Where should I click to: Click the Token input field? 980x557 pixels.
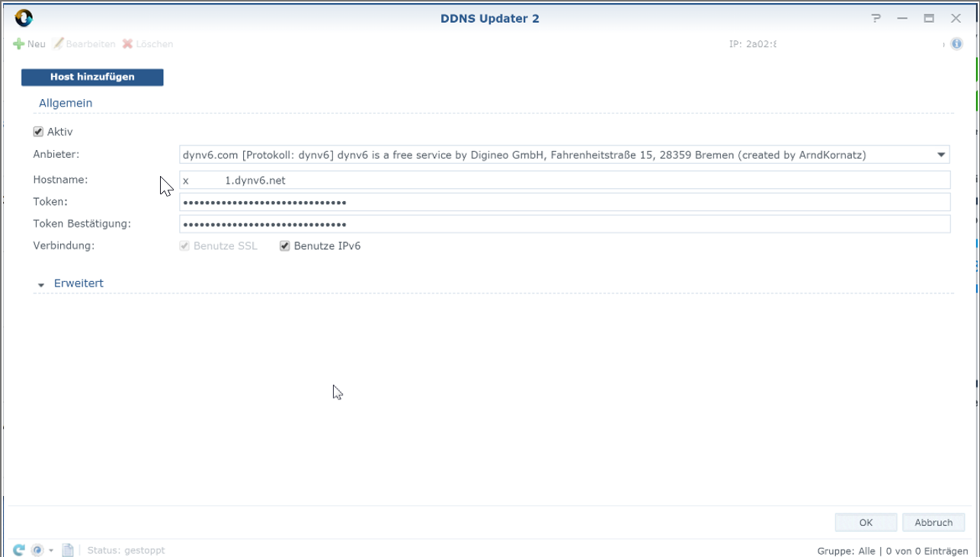[565, 202]
